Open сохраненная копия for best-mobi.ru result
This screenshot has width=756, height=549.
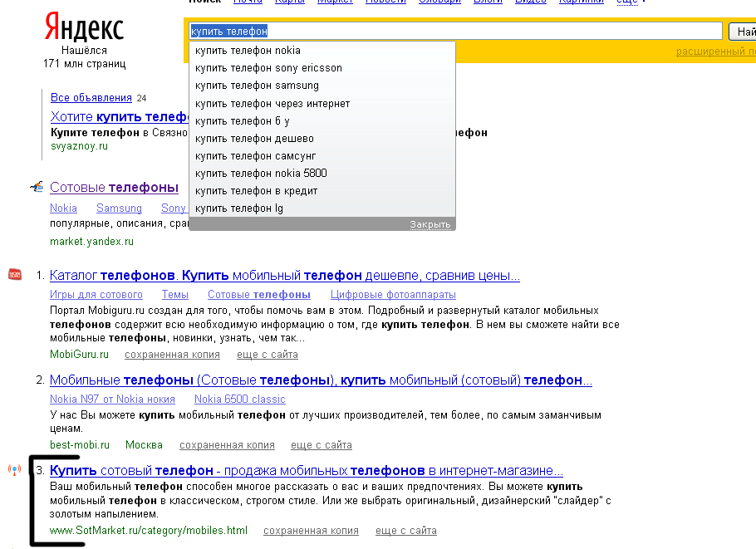coord(227,445)
